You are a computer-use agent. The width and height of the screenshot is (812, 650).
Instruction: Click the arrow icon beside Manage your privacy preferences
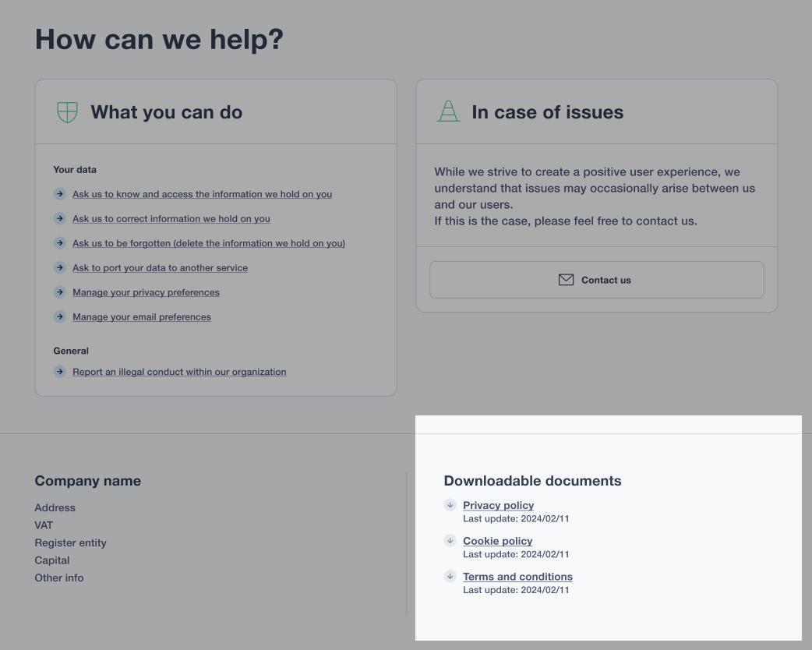tap(59, 292)
